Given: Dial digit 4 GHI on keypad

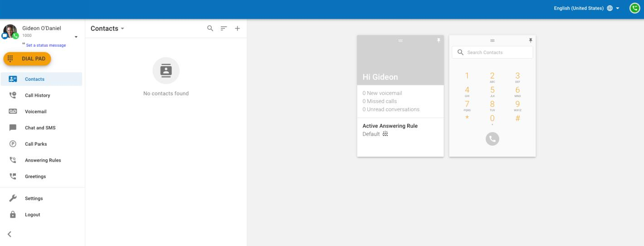Looking at the screenshot, I should click(x=467, y=91).
